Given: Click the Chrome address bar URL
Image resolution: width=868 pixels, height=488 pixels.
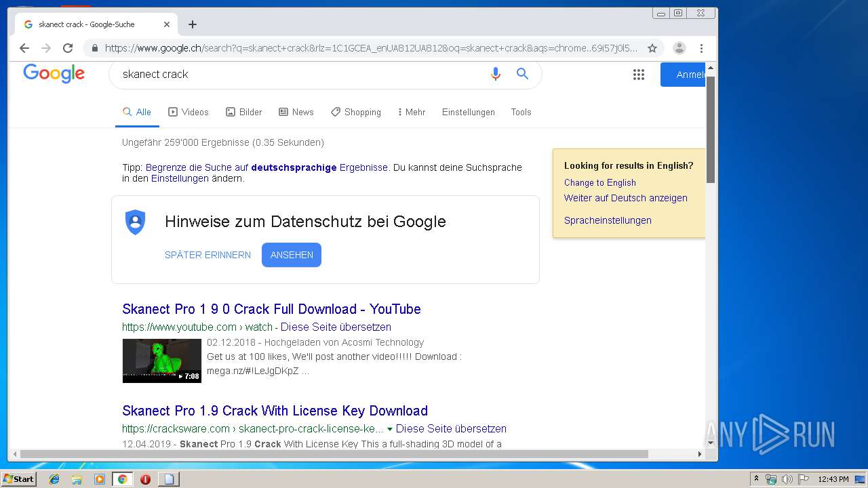Looking at the screenshot, I should (x=371, y=48).
